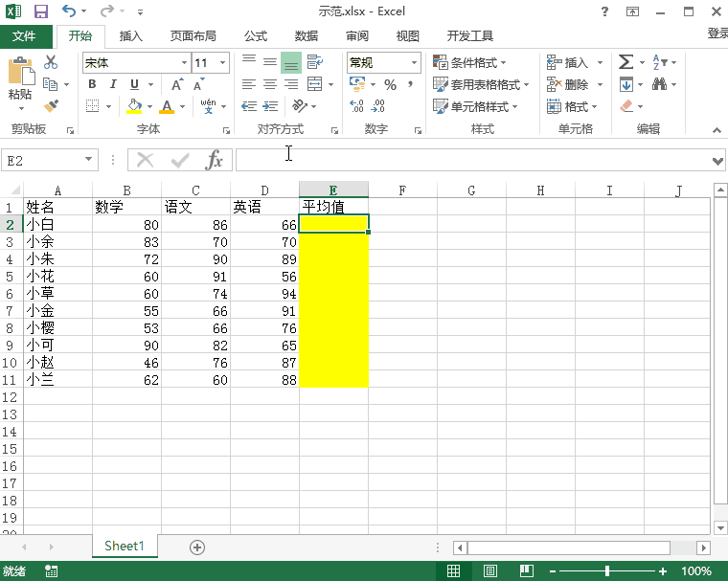Click the Clear eraser icon
The height and width of the screenshot is (581, 728).
(626, 106)
